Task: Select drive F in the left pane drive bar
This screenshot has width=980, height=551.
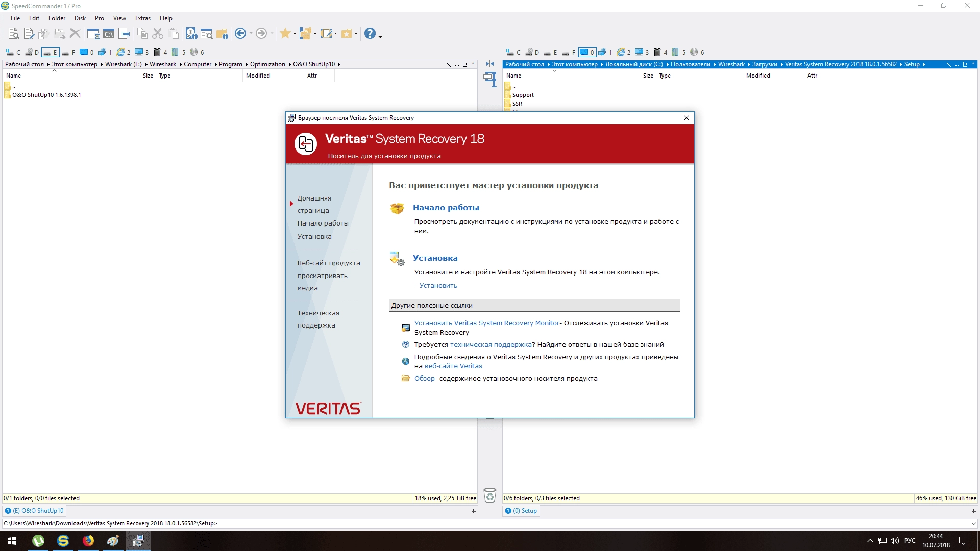Action: 69,52
